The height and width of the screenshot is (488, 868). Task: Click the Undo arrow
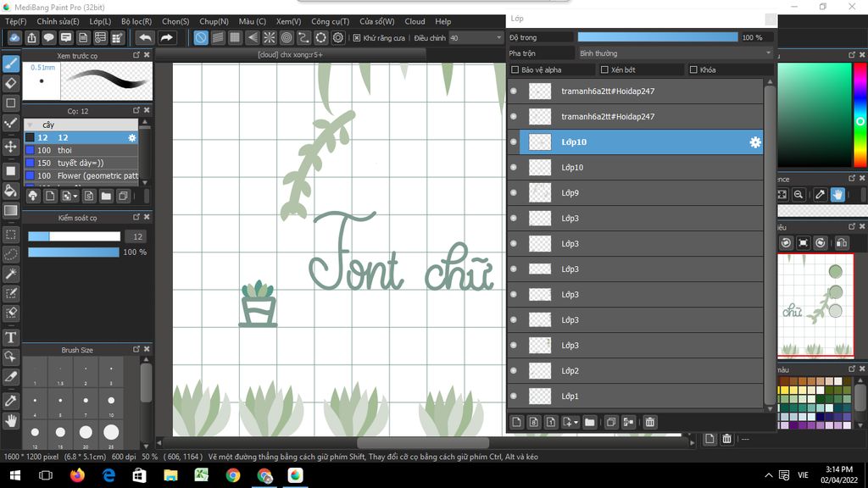coord(145,37)
